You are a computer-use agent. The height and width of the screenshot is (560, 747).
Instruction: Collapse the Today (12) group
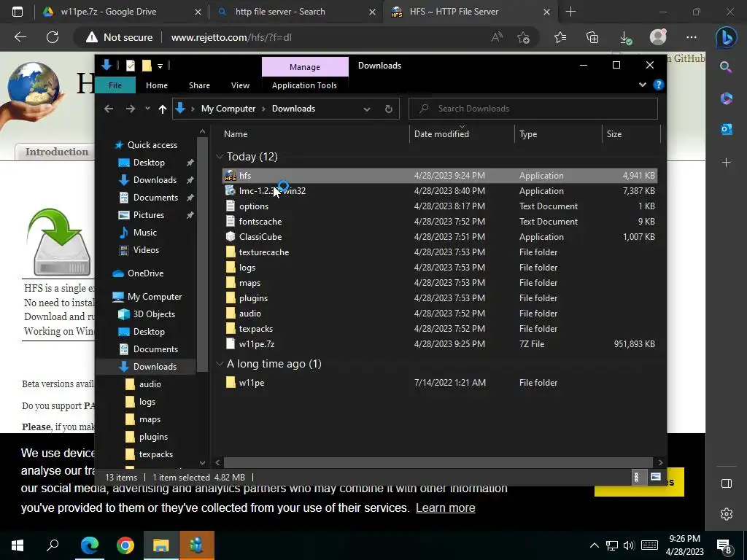click(220, 157)
